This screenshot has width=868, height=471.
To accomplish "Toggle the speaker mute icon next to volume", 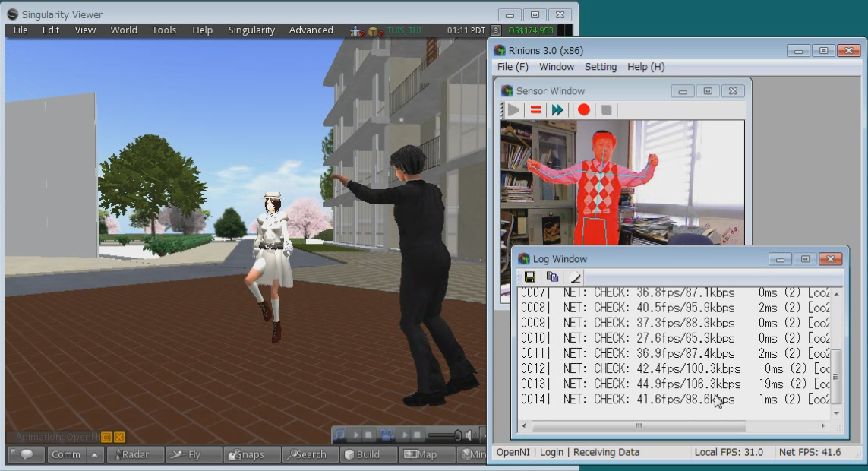I will click(x=470, y=435).
